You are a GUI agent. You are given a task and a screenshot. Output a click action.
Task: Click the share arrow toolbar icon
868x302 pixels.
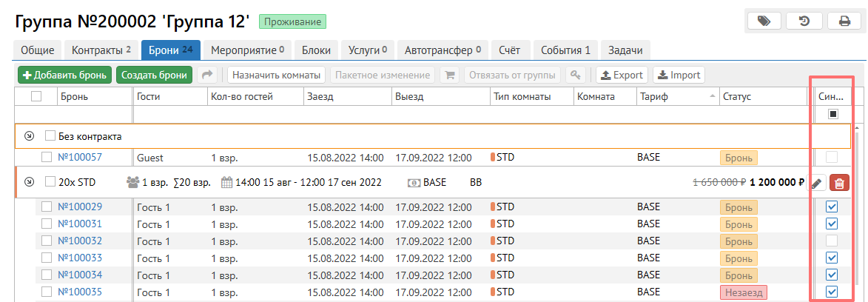pos(208,75)
